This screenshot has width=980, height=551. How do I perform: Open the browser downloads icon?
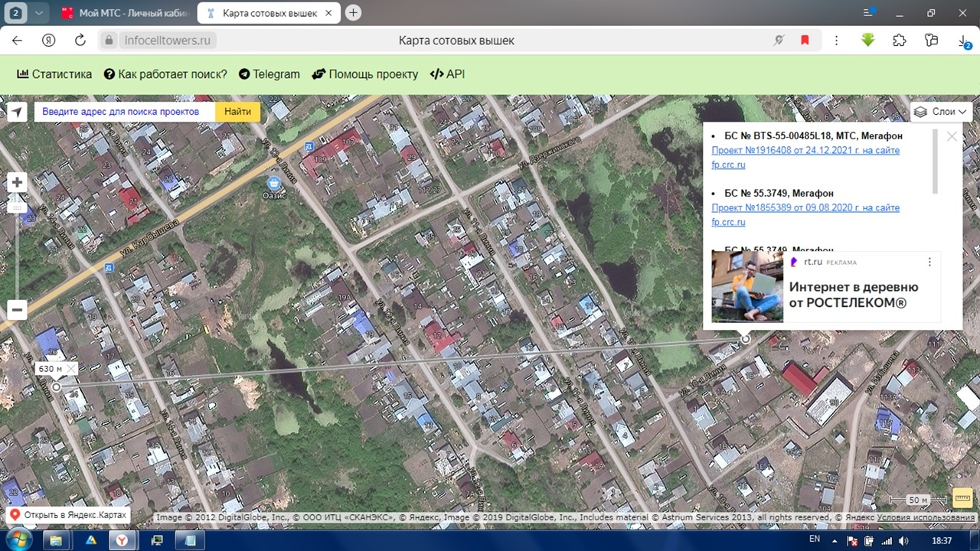pyautogui.click(x=964, y=41)
